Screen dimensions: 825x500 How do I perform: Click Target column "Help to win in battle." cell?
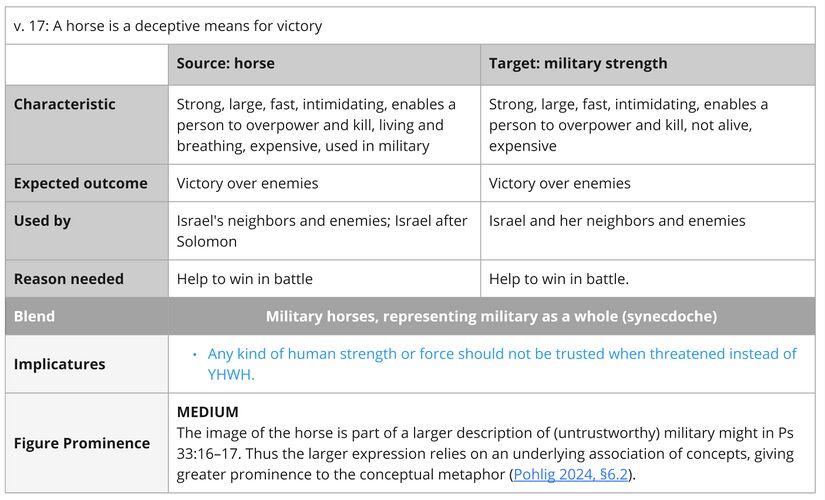pyautogui.click(x=558, y=278)
